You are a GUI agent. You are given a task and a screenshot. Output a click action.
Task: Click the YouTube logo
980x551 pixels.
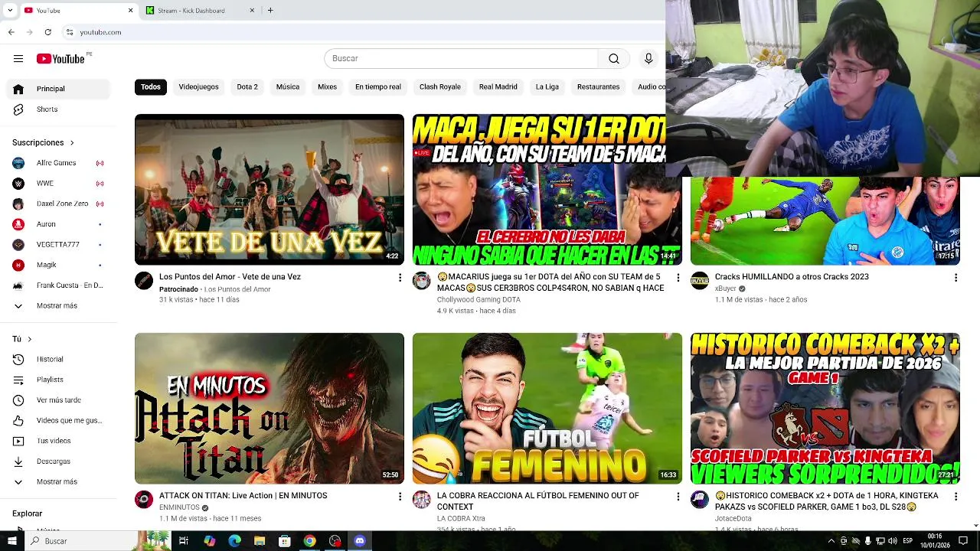(60, 59)
